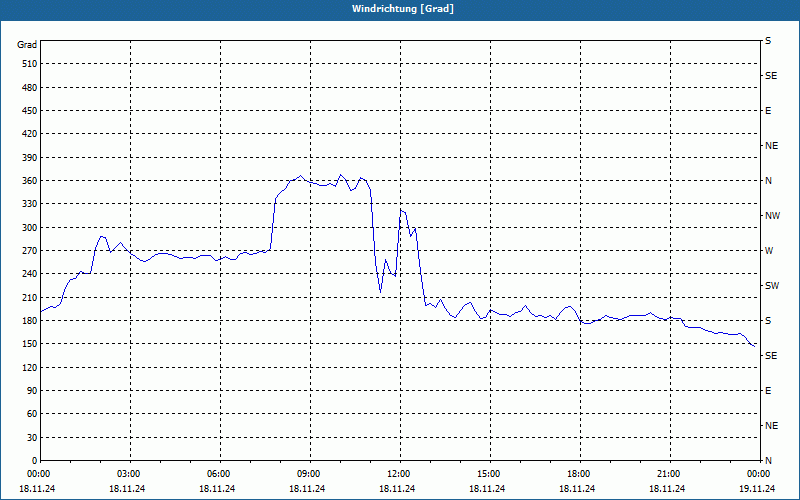The width and height of the screenshot is (800, 500).
Task: Click the 03:00 time label
Action: coord(131,474)
